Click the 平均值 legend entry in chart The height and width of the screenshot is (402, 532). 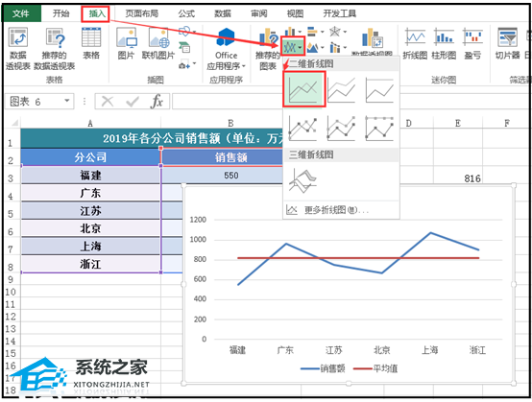(375, 368)
